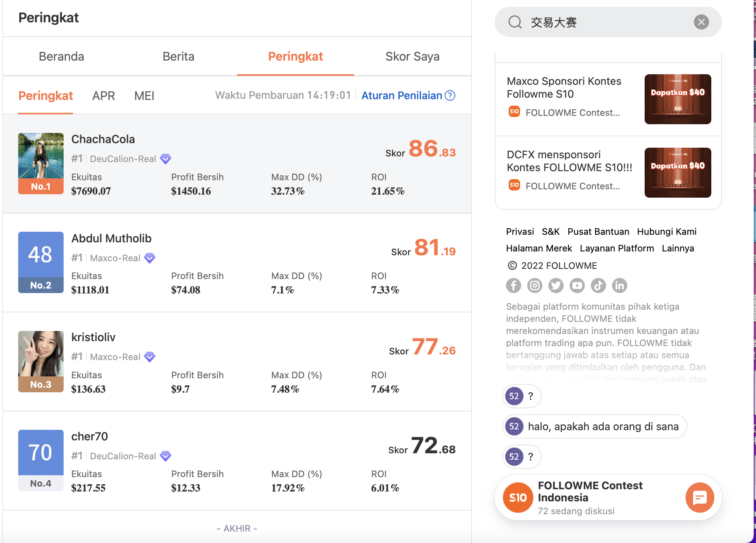Click Abdul Mutholib's Profit Bersih $74.08

click(x=186, y=290)
